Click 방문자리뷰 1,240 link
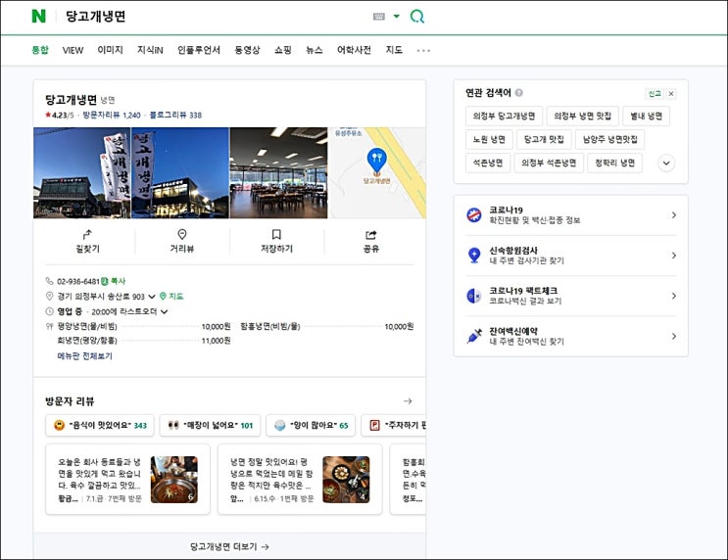The width and height of the screenshot is (728, 560). point(112,116)
